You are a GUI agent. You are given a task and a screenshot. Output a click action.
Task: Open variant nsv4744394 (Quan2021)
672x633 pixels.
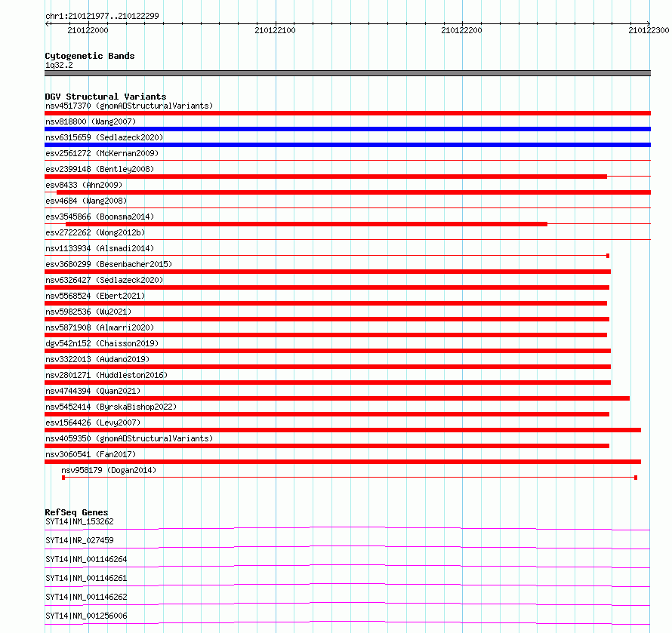click(93, 391)
